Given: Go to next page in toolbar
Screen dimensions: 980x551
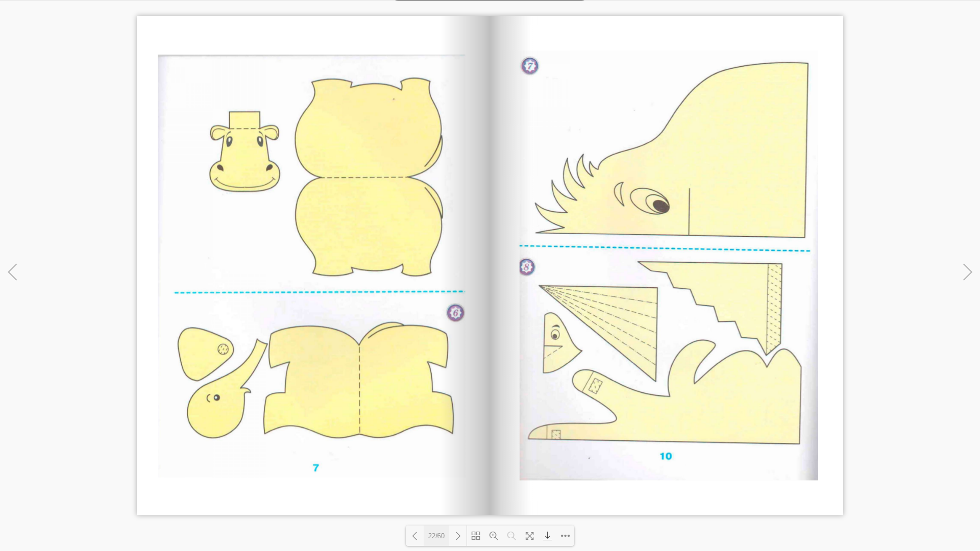Looking at the screenshot, I should pyautogui.click(x=458, y=536).
